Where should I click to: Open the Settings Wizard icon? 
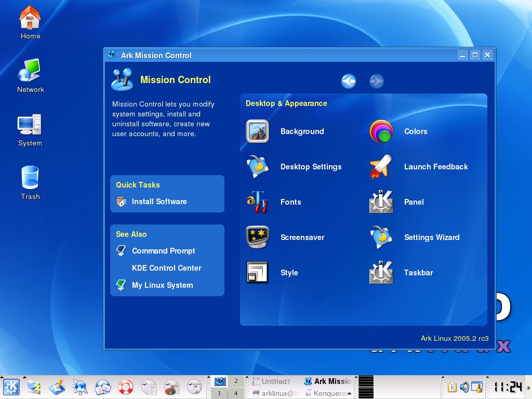tap(381, 237)
